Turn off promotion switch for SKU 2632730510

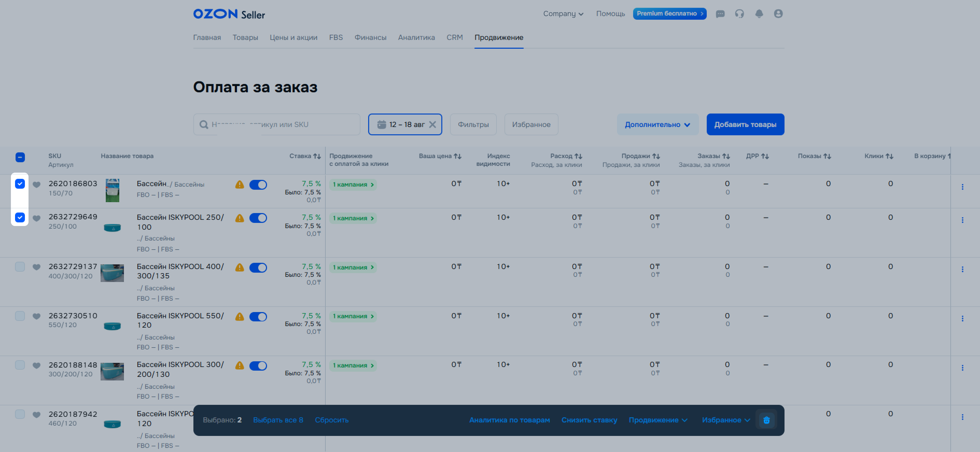click(258, 317)
